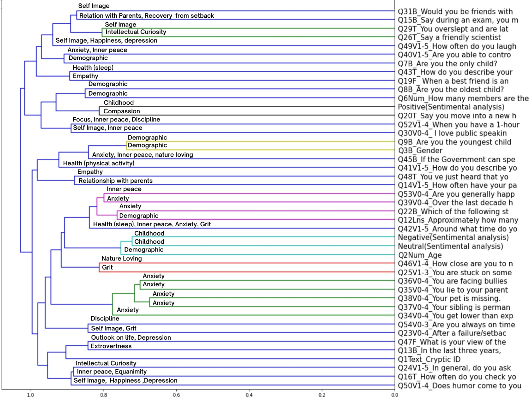
Task: Click the 'Extrovertness' branch annotation
Action: click(x=111, y=346)
